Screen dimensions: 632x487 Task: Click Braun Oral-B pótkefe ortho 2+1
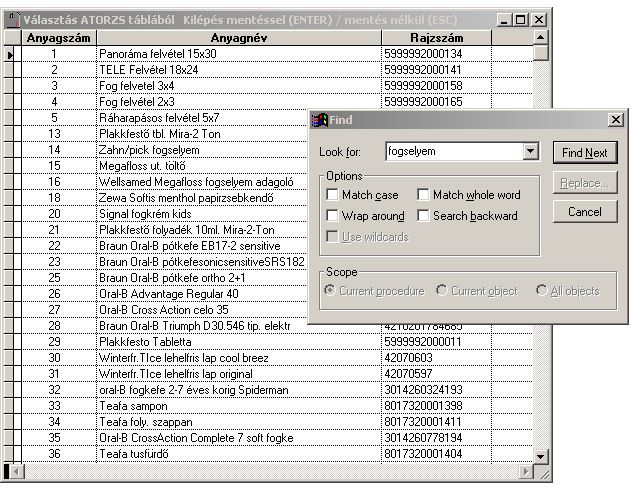point(202,278)
